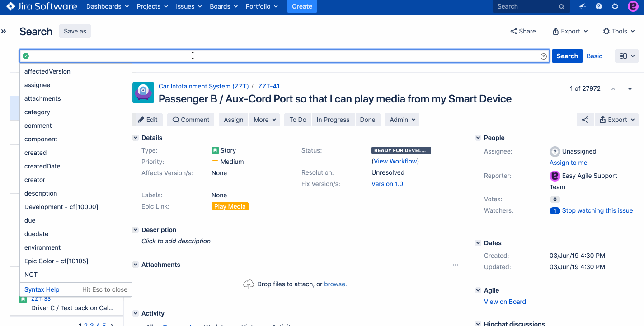Open Jira settings gear icon

click(615, 6)
